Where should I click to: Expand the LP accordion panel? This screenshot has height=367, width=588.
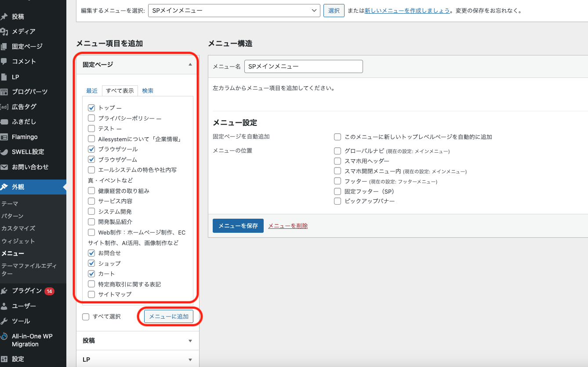pos(138,360)
